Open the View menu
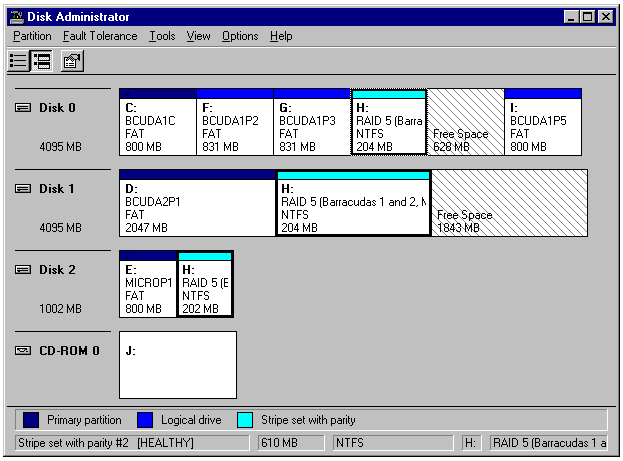The width and height of the screenshot is (623, 461). (x=198, y=36)
